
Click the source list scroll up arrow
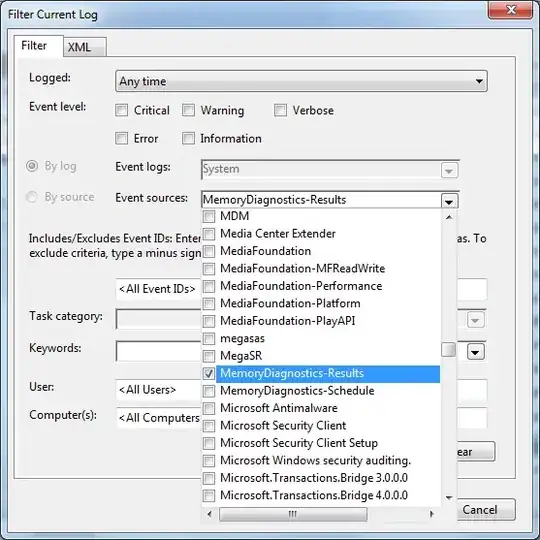[x=449, y=217]
